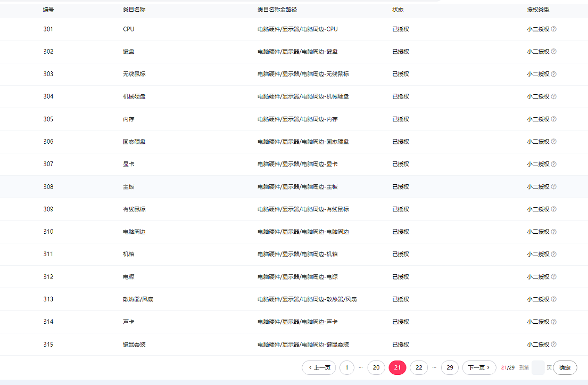
Task: Click help icon beside 小二授权 in row 301
Action: click(x=553, y=29)
